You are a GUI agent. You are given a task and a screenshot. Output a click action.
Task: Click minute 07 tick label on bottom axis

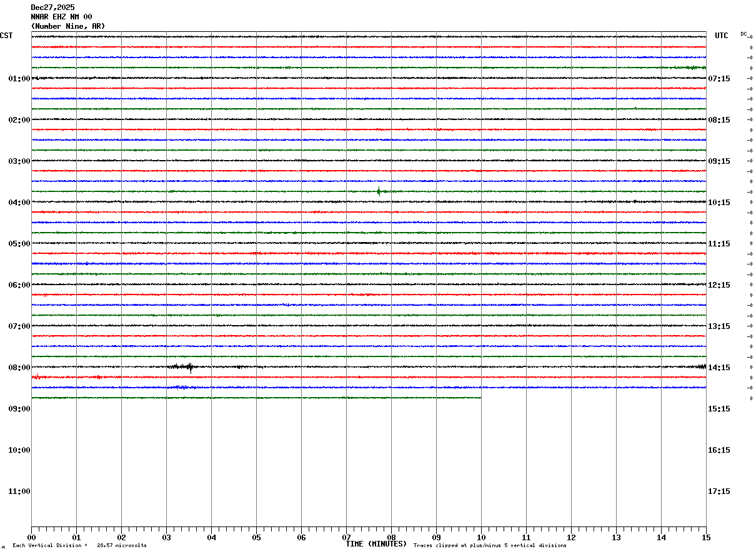(346, 538)
